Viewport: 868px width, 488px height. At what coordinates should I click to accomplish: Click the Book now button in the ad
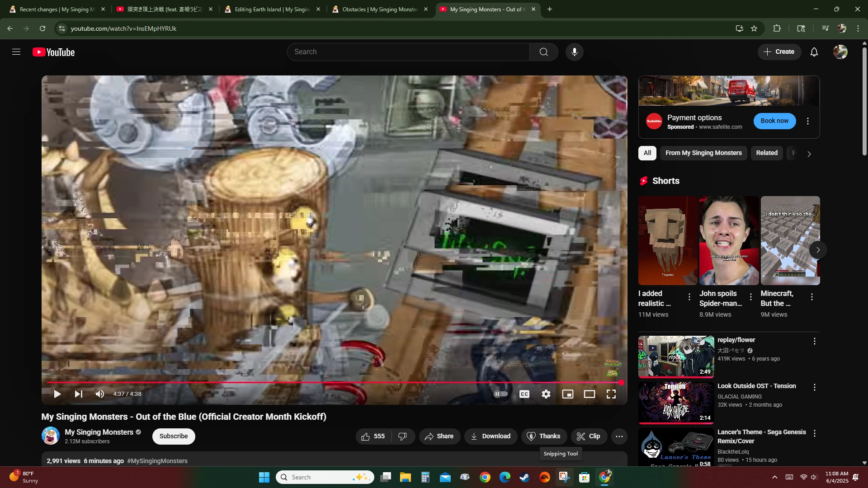click(x=774, y=121)
